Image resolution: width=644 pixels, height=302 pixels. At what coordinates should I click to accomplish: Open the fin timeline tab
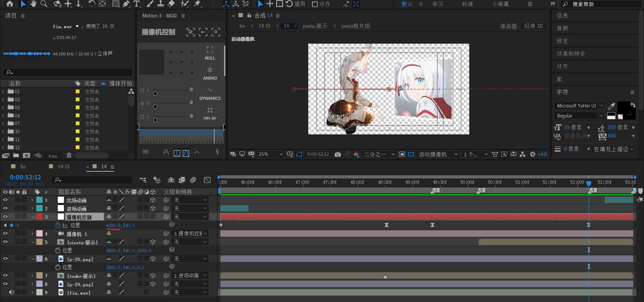pos(23,167)
